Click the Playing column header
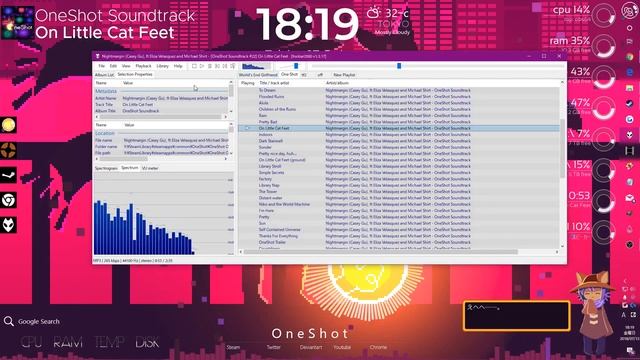 tap(247, 83)
